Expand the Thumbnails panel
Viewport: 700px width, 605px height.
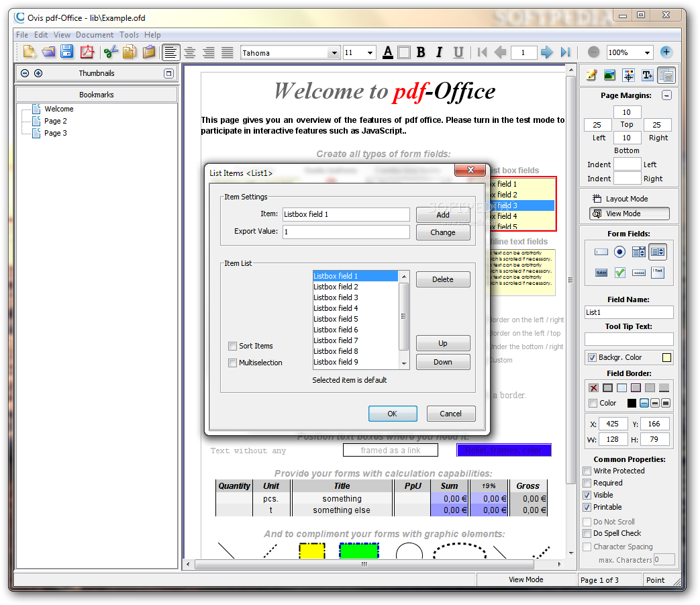tap(168, 73)
